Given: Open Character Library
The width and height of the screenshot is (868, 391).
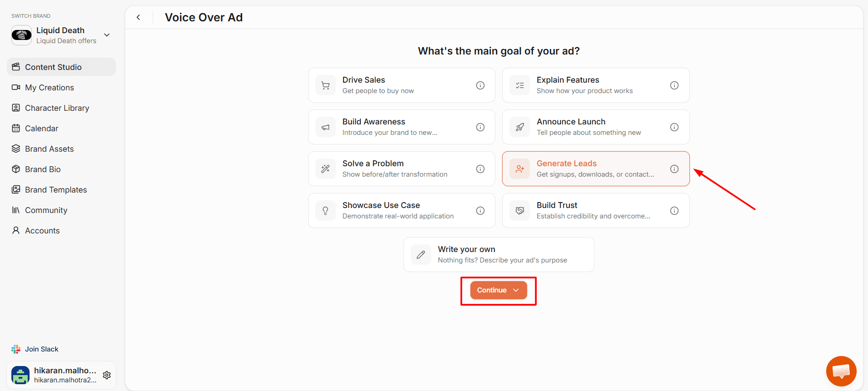Looking at the screenshot, I should pos(61,108).
